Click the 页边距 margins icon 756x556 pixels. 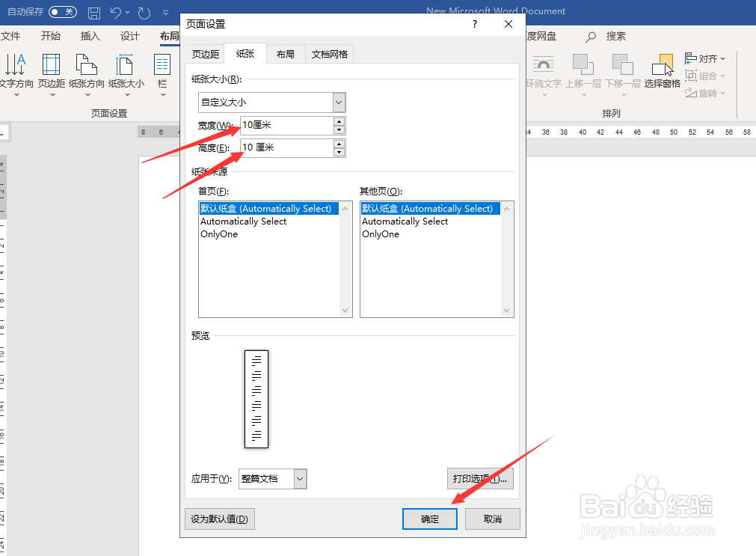coord(51,64)
